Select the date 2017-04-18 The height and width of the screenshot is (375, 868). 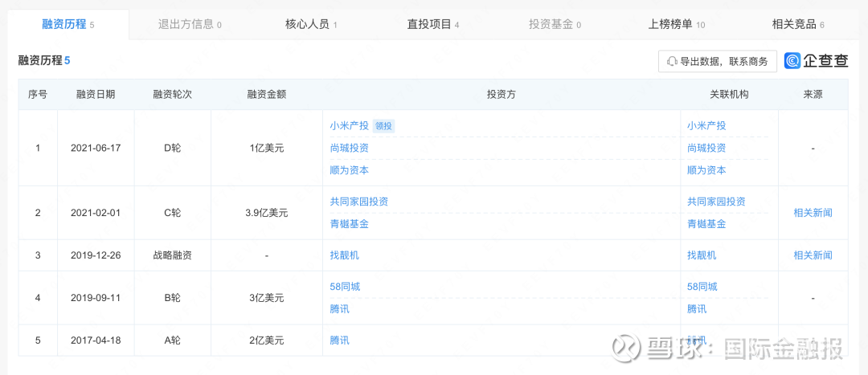click(96, 340)
